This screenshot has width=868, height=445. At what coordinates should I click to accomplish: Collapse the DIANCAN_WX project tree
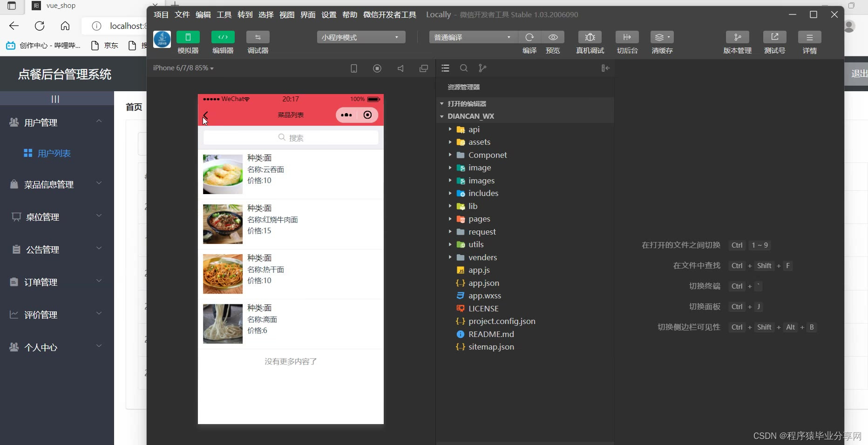click(525, 116)
